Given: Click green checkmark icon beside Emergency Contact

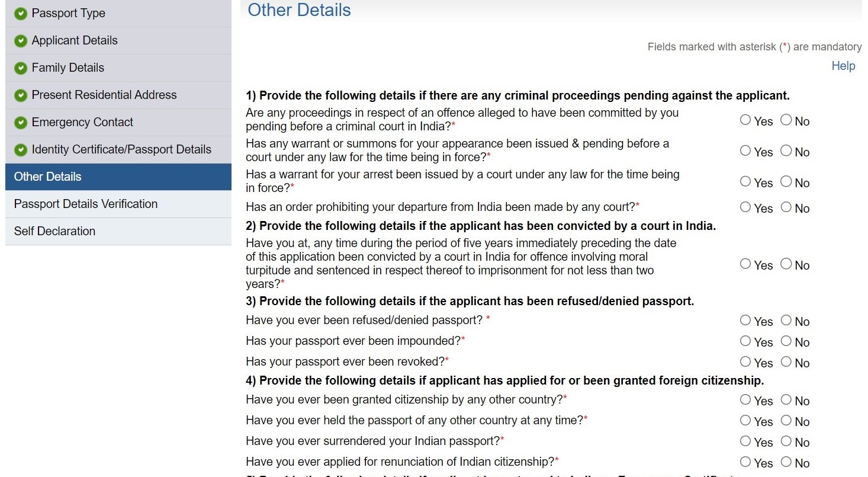Looking at the screenshot, I should click(x=21, y=123).
